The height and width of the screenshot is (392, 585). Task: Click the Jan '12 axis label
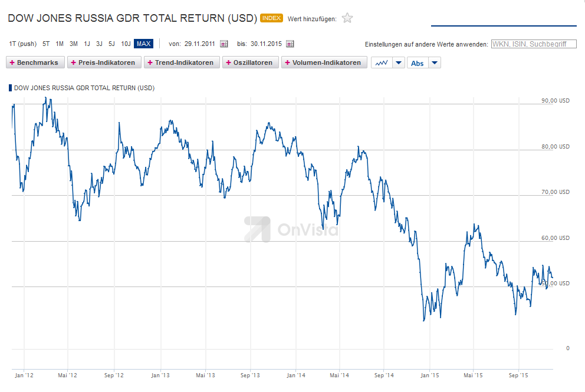click(24, 375)
